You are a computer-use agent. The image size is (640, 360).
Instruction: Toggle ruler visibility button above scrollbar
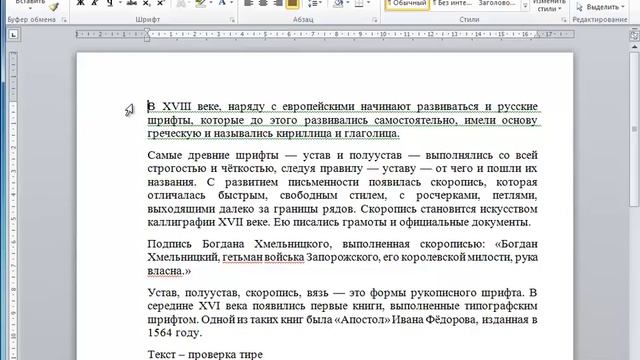(634, 35)
